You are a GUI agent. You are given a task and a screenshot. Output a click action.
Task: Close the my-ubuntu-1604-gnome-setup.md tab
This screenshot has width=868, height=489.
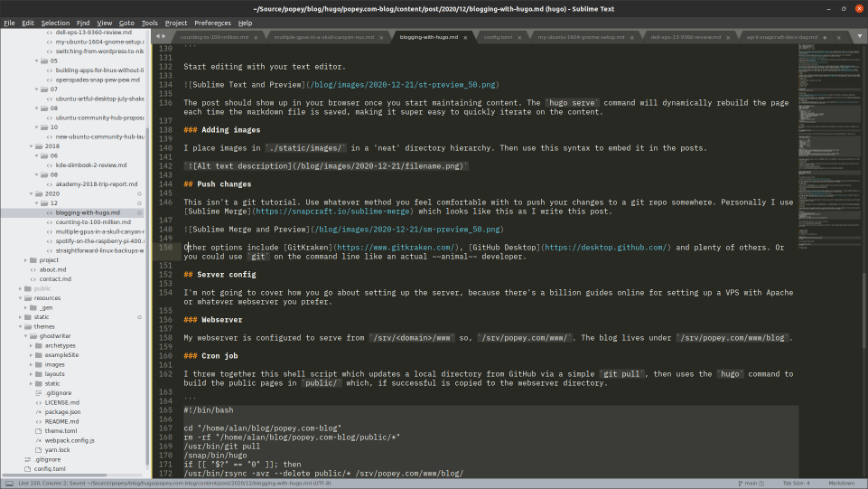(x=631, y=38)
